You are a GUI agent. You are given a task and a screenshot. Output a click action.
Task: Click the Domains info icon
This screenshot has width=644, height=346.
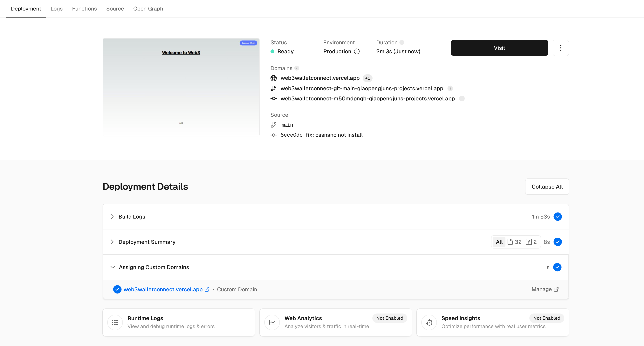pyautogui.click(x=297, y=68)
